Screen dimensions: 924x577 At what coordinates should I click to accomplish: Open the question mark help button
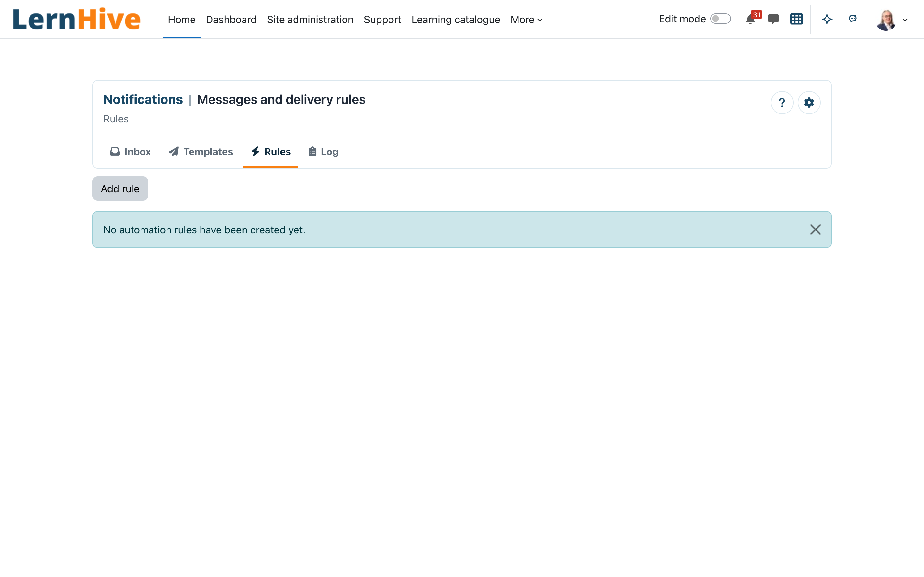click(x=782, y=103)
